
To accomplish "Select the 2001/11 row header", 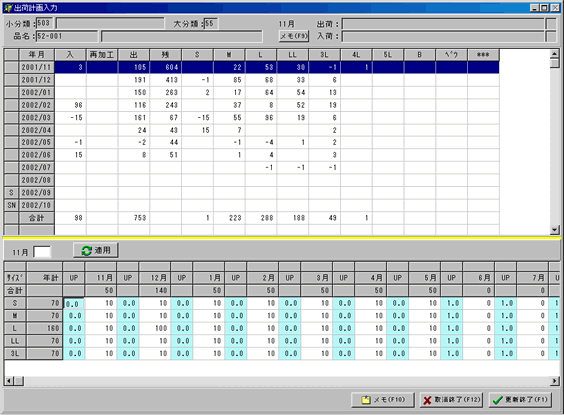I will 36,67.
